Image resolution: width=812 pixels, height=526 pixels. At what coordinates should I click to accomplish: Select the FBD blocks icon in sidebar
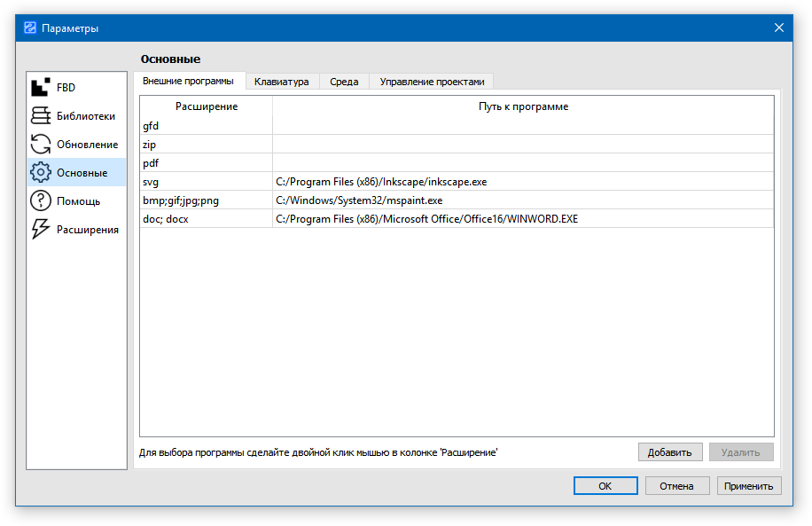pyautogui.click(x=41, y=88)
